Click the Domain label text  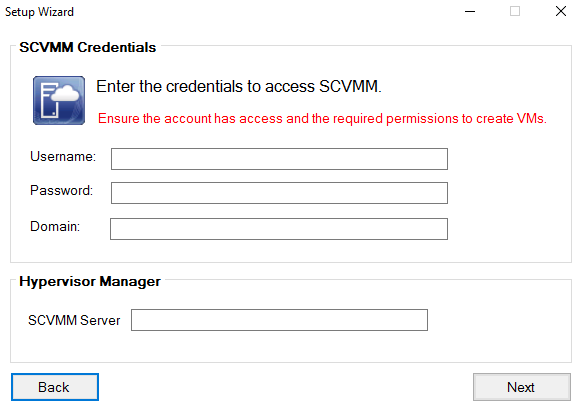click(x=55, y=226)
